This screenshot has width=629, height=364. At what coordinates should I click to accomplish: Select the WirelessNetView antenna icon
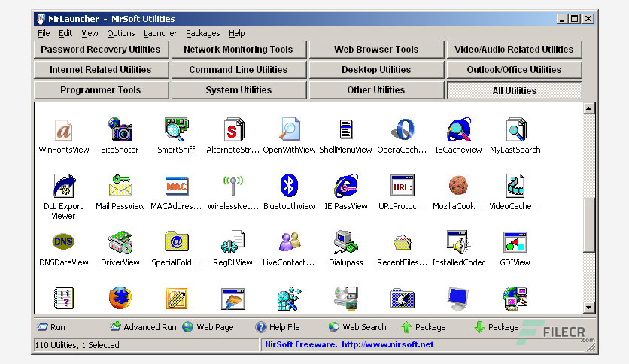(233, 186)
